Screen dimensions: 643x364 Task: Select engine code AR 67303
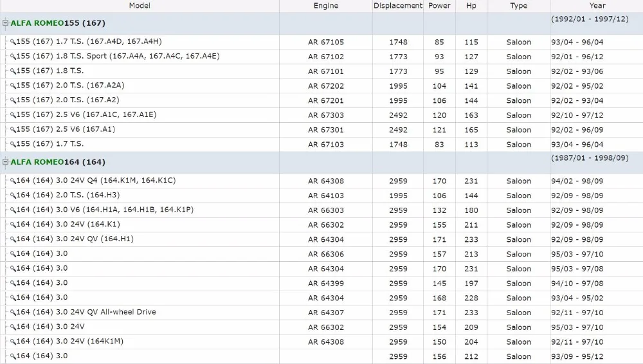tap(326, 115)
